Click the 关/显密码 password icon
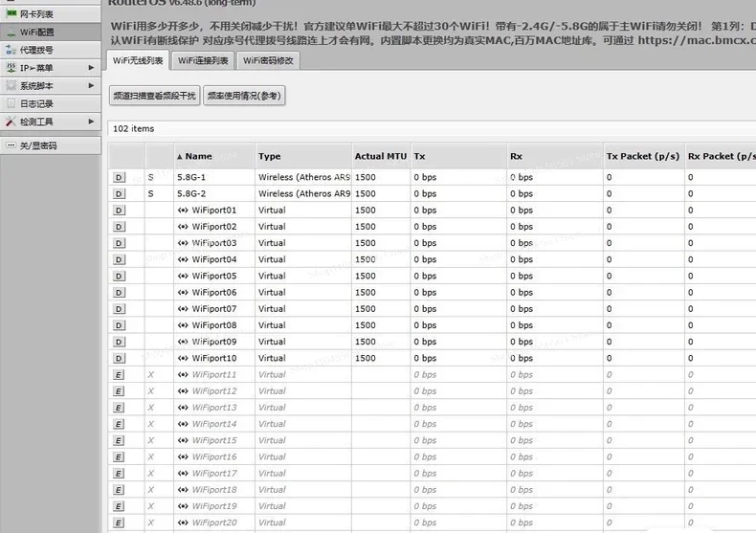Image resolution: width=756 pixels, height=533 pixels. point(11,145)
